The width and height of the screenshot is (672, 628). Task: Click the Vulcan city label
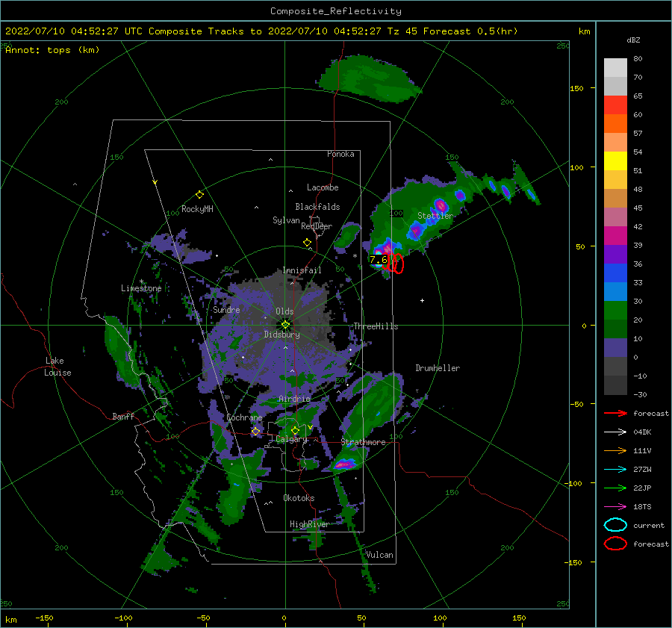point(379,555)
